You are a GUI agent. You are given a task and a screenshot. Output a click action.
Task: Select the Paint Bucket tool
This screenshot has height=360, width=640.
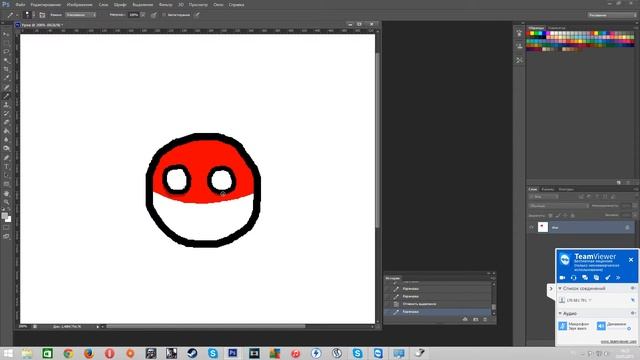(6, 131)
